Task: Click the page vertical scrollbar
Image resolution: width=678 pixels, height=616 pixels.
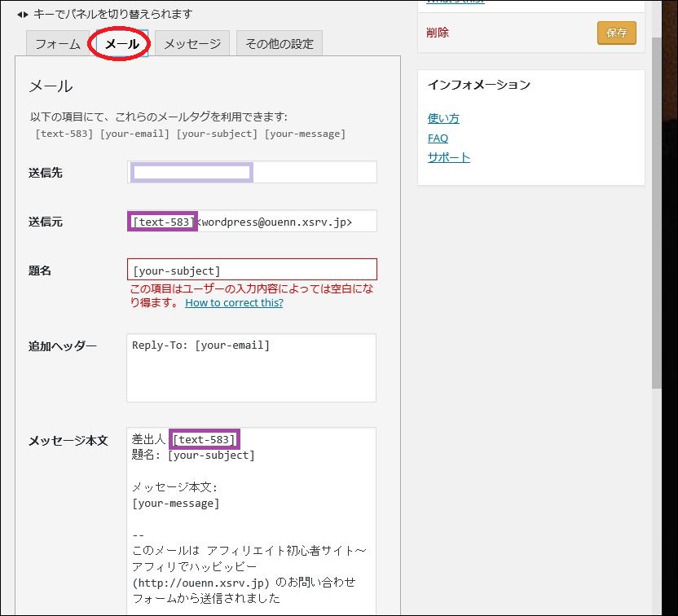Action: click(x=656, y=212)
